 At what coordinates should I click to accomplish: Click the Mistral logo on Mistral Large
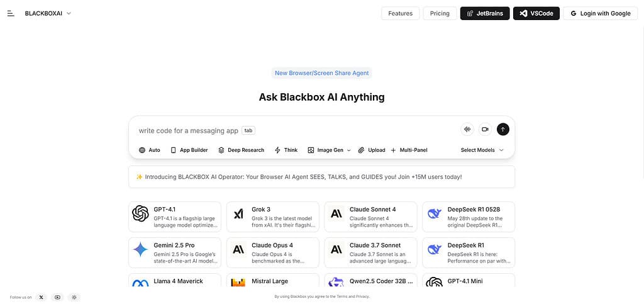[x=238, y=282]
